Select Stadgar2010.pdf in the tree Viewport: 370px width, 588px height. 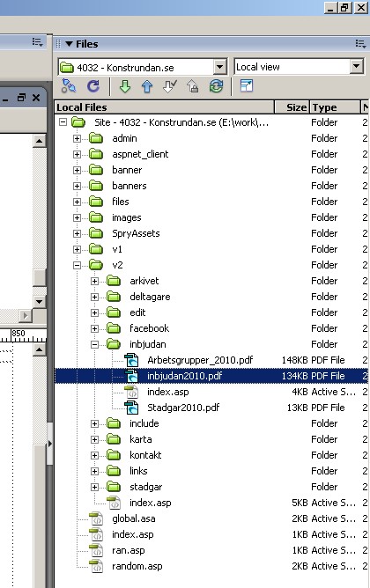coord(183,408)
